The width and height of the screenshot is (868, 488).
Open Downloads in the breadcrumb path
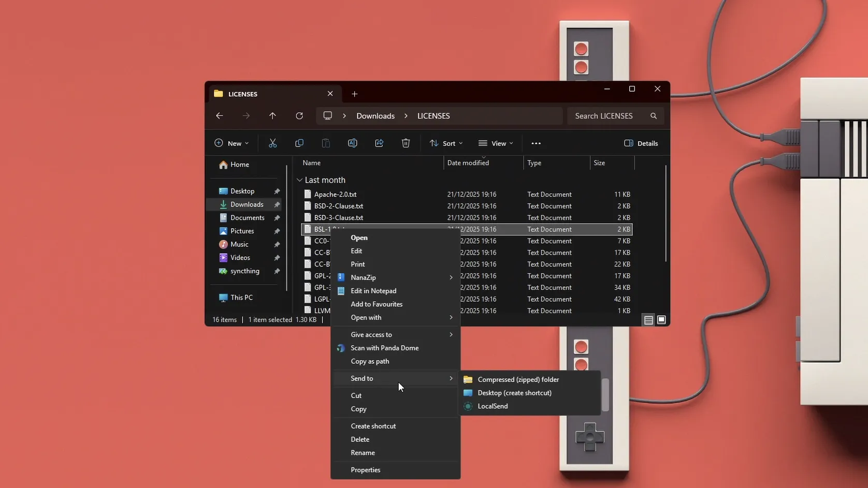(x=375, y=116)
